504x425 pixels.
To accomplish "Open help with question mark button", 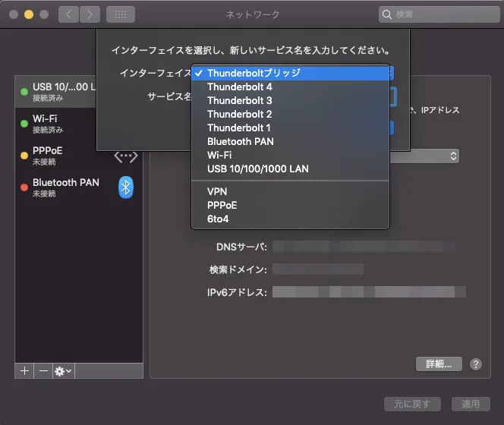I will 476,364.
